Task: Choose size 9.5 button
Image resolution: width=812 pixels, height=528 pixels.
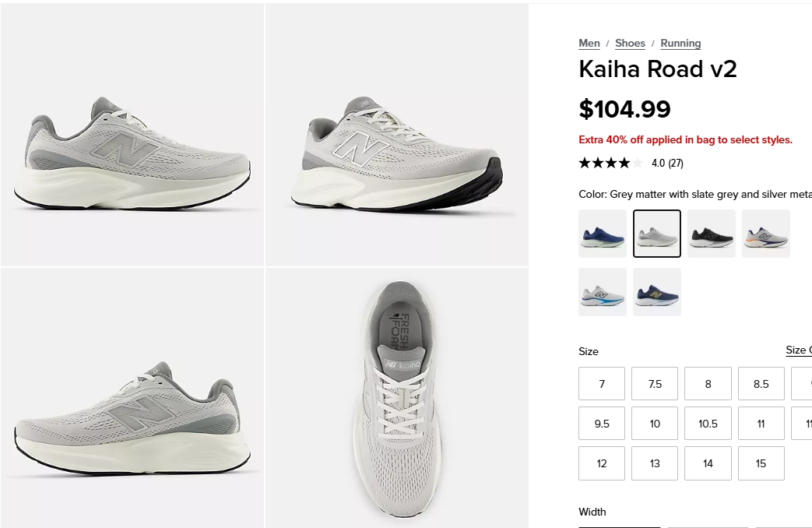Action: pos(602,424)
